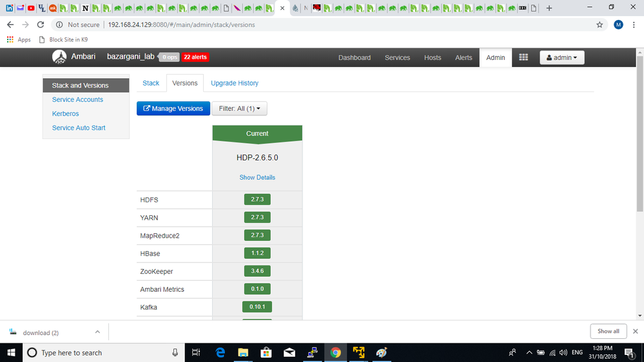The height and width of the screenshot is (362, 644).
Task: Open the feather-icon Apache browser tab
Action: 237,8
